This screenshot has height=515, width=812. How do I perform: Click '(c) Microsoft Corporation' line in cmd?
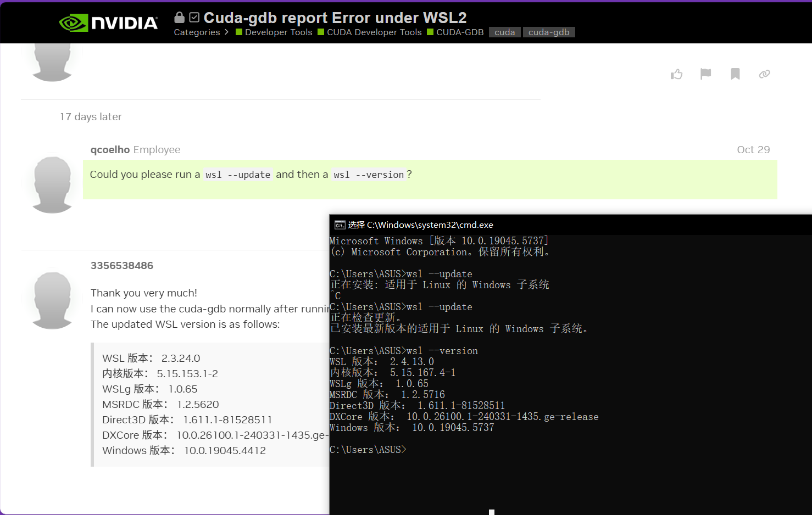pyautogui.click(x=440, y=252)
